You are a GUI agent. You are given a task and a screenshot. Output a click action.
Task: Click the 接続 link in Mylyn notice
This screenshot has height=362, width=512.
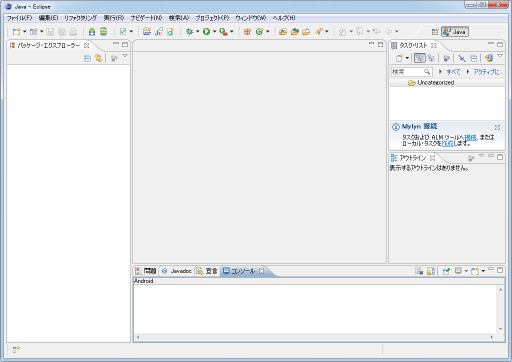pyautogui.click(x=470, y=137)
